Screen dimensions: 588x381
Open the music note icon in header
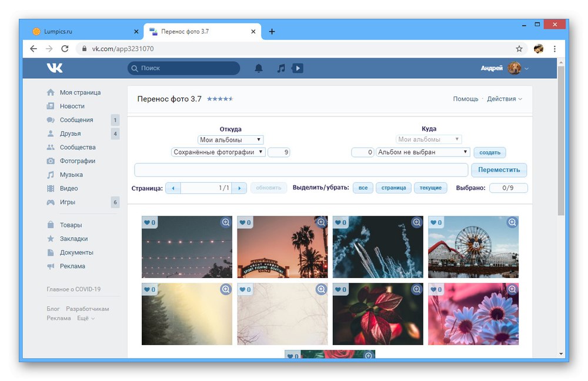281,68
